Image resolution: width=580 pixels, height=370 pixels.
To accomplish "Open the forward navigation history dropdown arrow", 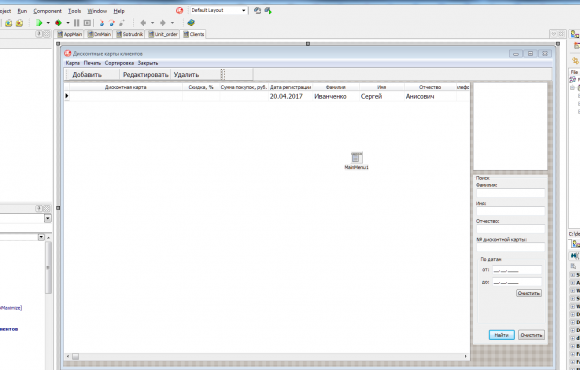I will [172, 23].
